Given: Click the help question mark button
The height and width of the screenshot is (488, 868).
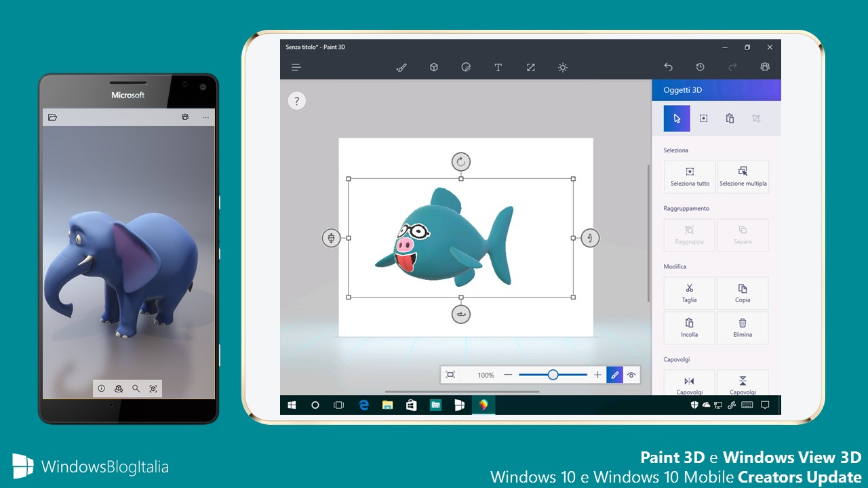Looking at the screenshot, I should 296,100.
